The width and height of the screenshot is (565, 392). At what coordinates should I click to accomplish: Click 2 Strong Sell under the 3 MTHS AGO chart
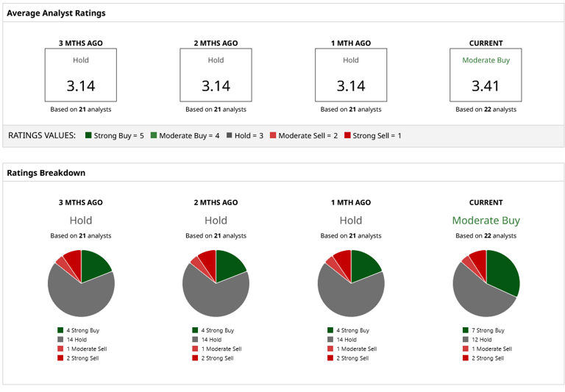79,358
